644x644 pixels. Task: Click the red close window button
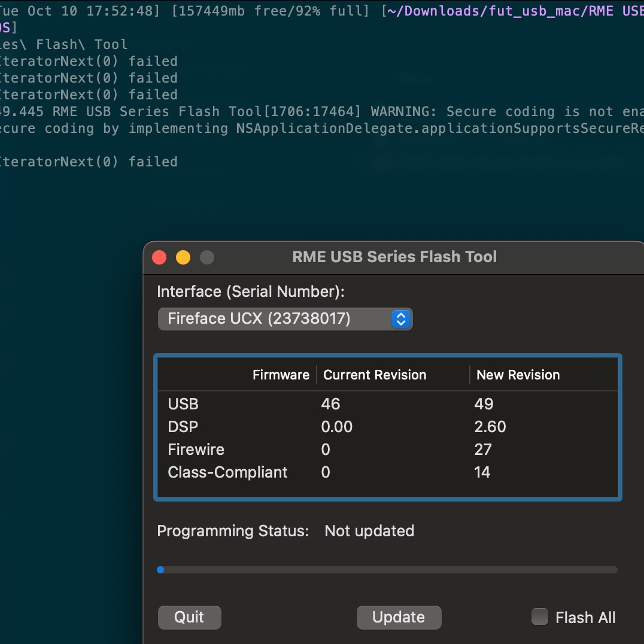pos(159,257)
